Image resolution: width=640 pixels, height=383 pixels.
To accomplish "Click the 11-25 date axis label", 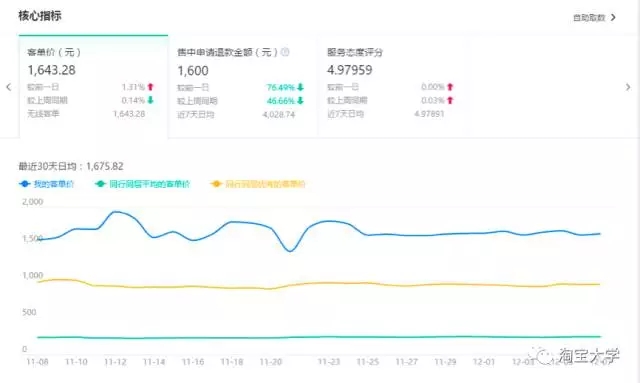I will point(368,362).
